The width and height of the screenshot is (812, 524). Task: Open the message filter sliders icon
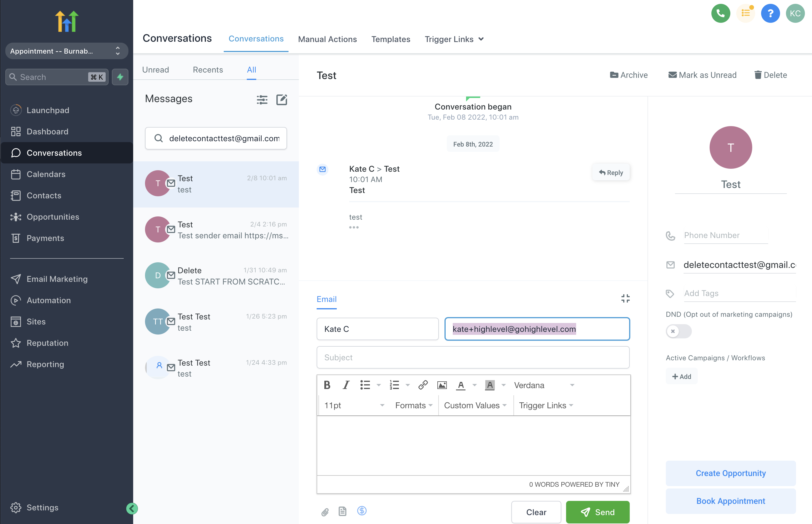262,100
